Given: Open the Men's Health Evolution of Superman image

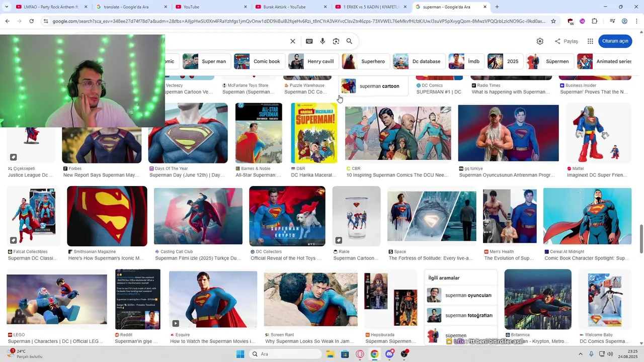Looking at the screenshot, I should (x=510, y=216).
